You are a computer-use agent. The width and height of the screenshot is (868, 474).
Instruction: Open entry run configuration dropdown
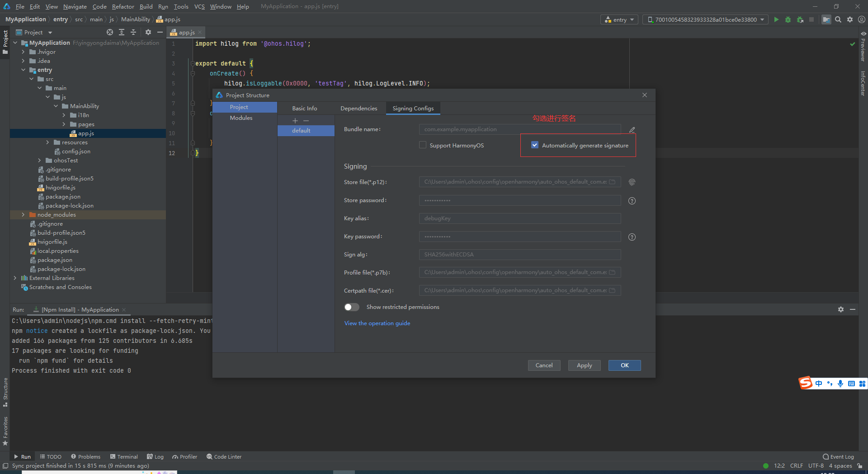tap(619, 19)
